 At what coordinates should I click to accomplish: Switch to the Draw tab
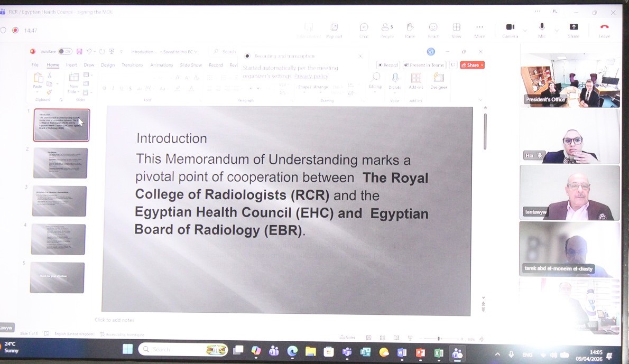point(89,65)
